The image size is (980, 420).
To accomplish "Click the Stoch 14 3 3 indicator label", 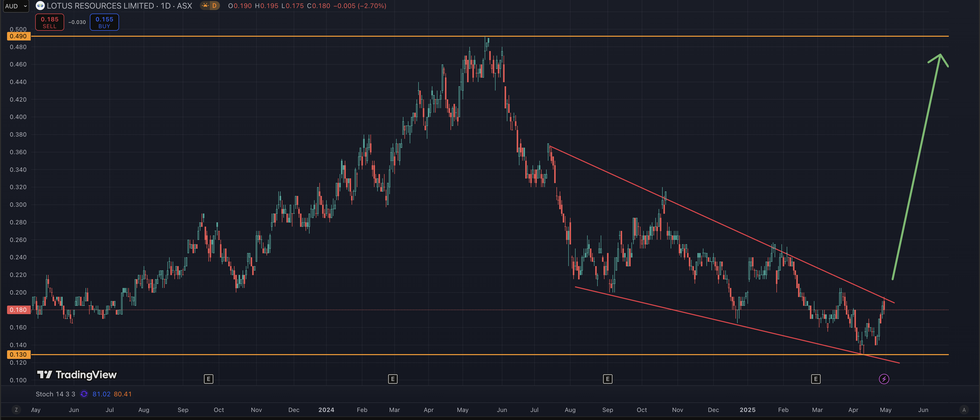I will [x=56, y=394].
